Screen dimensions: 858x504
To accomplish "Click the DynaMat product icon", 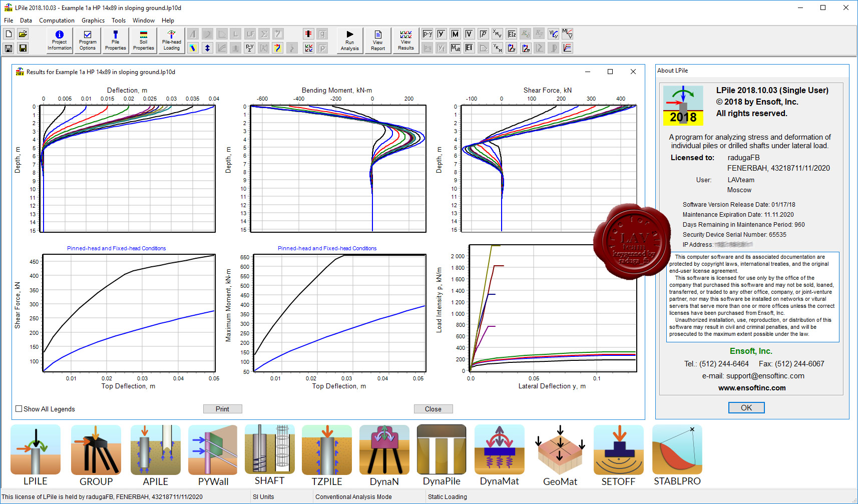I will pyautogui.click(x=500, y=449).
